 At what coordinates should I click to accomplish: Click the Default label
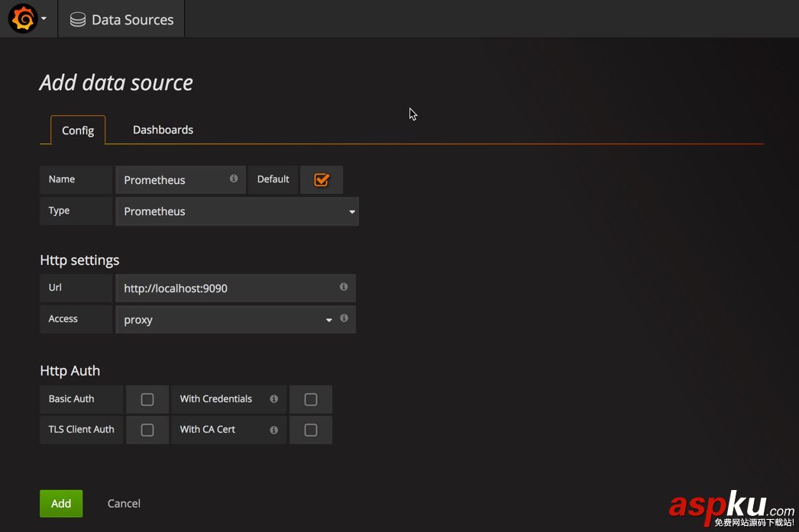tap(273, 179)
